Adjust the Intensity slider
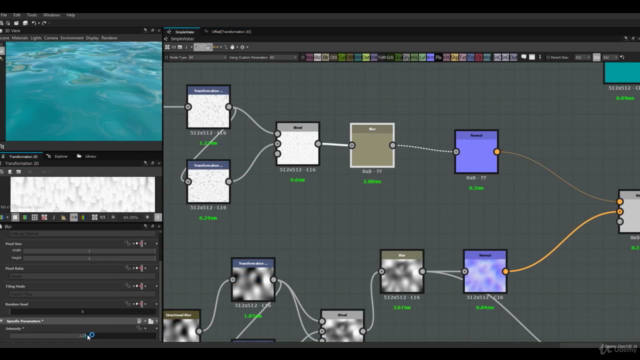The height and width of the screenshot is (360, 640). [x=82, y=336]
